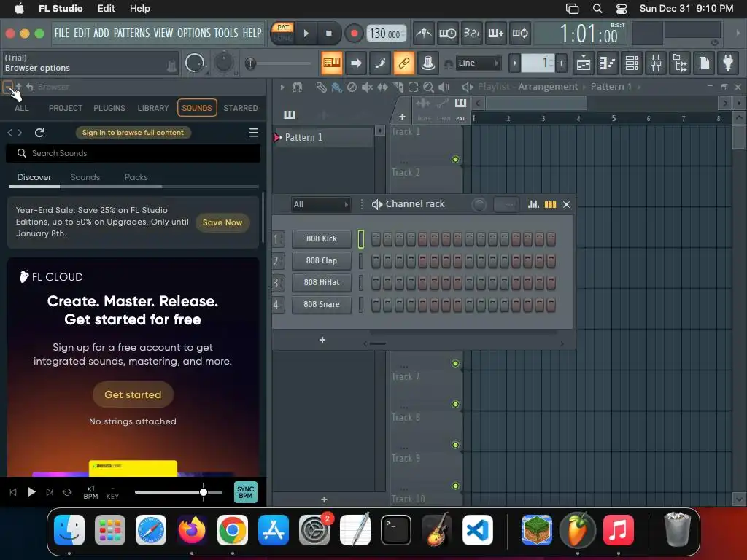Select the 808 Snare channel button

(x=322, y=304)
